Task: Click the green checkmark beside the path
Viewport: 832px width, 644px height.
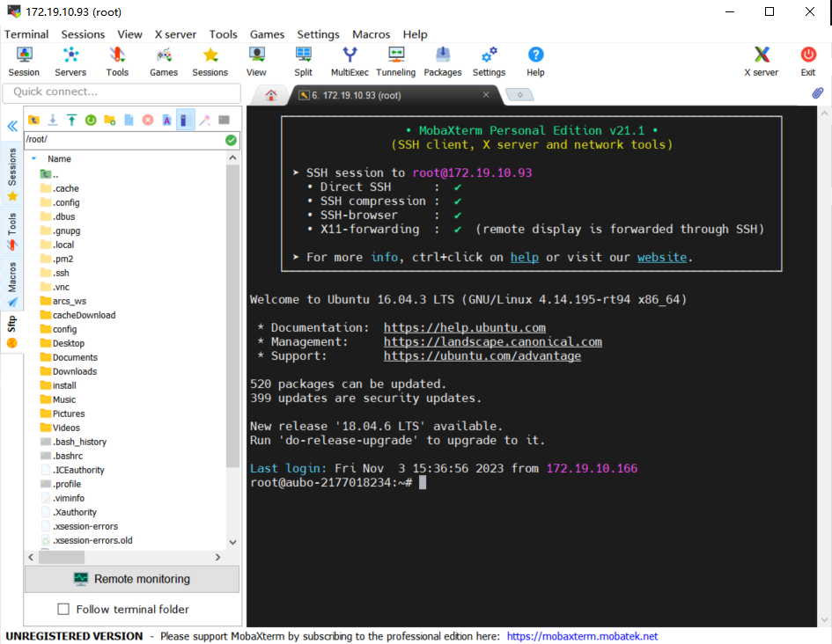Action: click(231, 140)
